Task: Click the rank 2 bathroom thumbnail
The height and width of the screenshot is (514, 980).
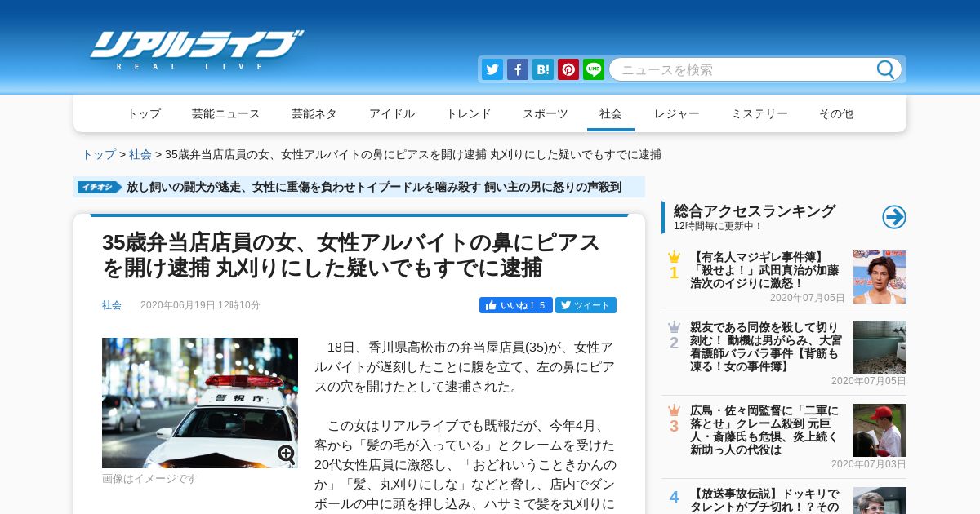Action: coord(880,347)
